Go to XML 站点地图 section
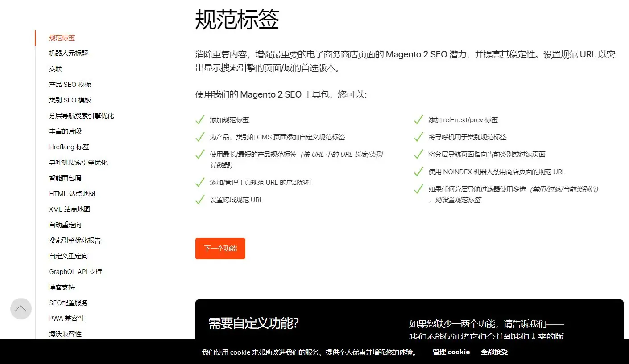This screenshot has height=364, width=629. click(x=70, y=209)
